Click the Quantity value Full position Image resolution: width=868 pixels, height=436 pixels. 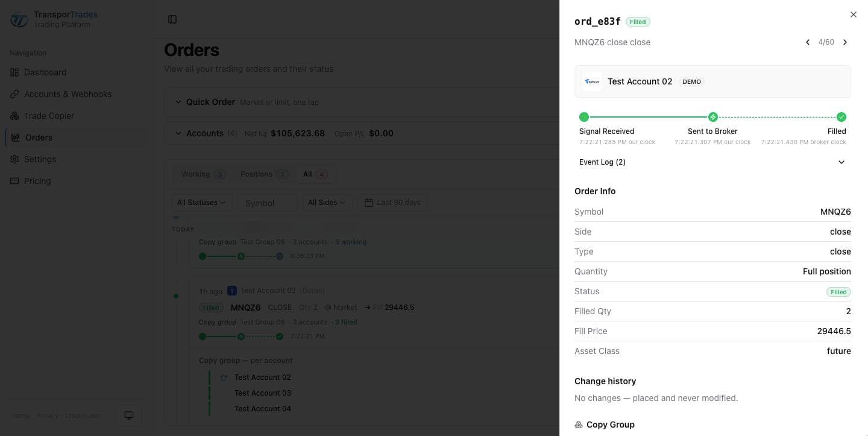click(x=827, y=271)
